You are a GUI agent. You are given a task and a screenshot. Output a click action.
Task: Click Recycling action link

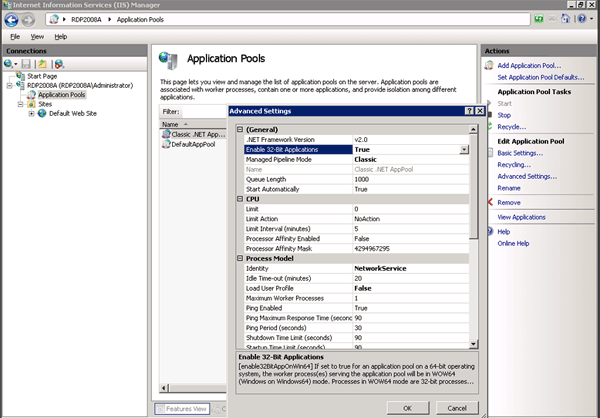tap(514, 165)
